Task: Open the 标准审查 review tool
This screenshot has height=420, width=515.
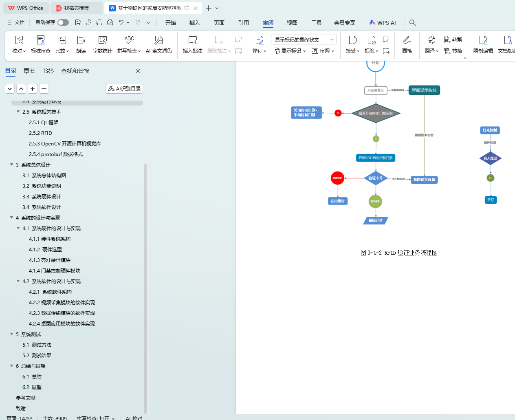Action: 41,44
